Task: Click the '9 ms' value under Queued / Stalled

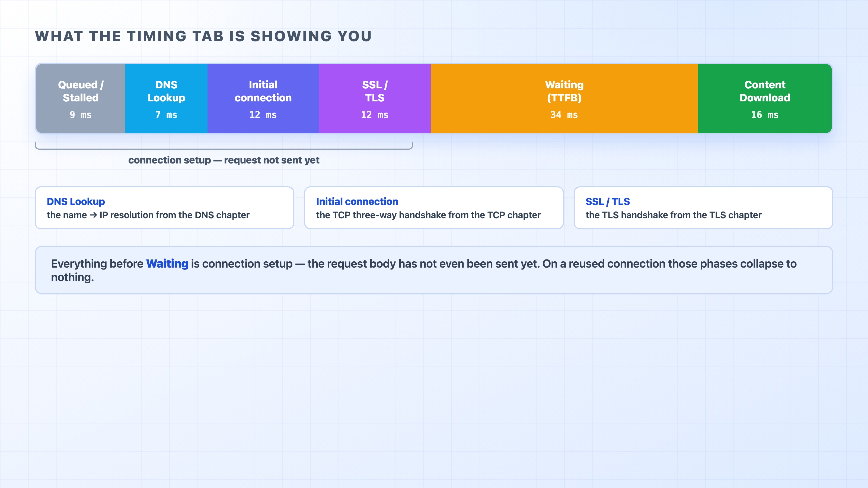Action: (x=81, y=115)
